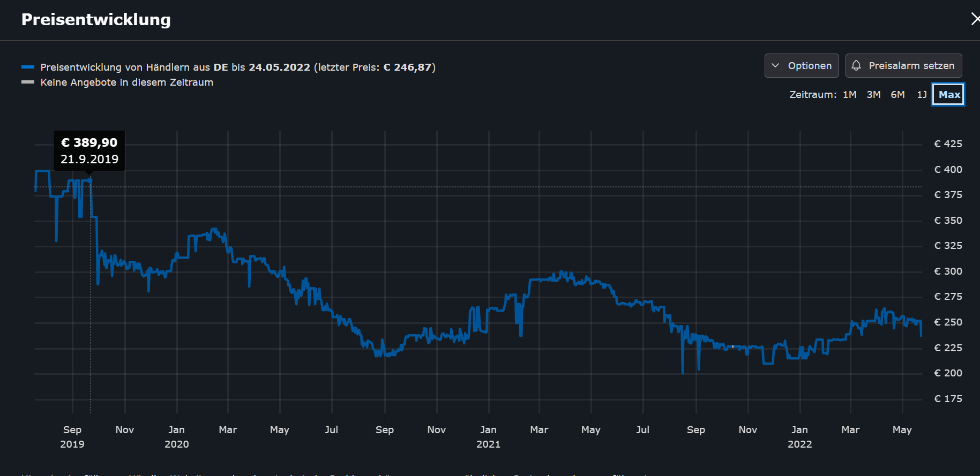This screenshot has height=476, width=980.
Task: Switch to the 6M time range
Action: 898,95
